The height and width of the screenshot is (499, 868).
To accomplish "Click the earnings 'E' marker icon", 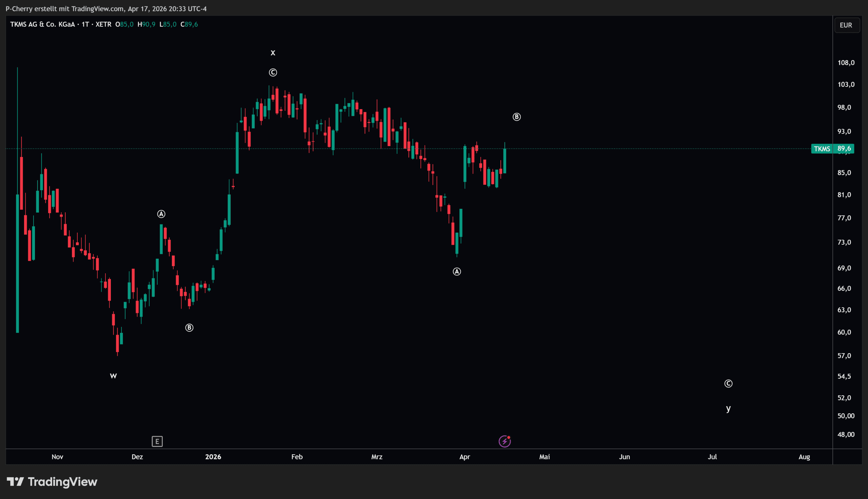I will (x=157, y=441).
